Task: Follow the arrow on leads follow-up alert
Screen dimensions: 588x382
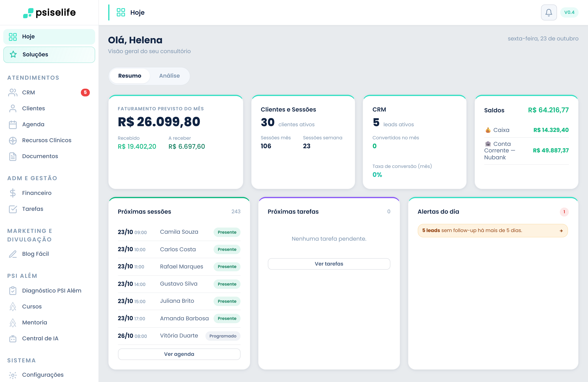Action: pos(561,231)
